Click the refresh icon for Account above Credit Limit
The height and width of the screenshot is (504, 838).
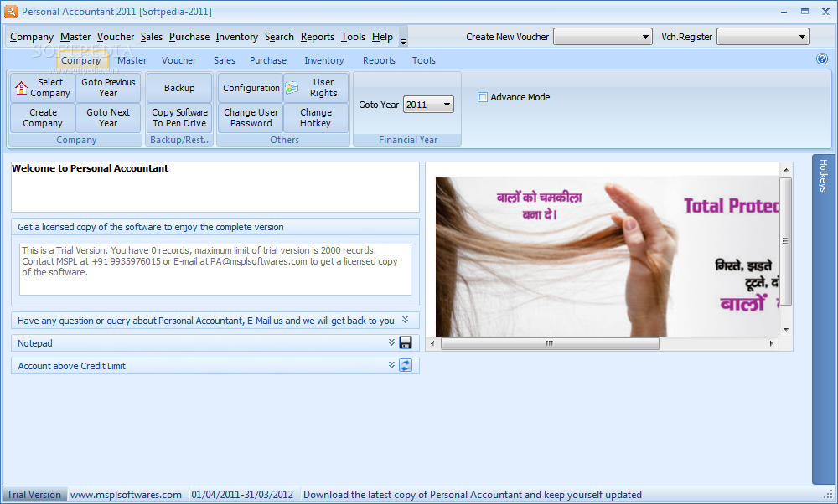[406, 365]
